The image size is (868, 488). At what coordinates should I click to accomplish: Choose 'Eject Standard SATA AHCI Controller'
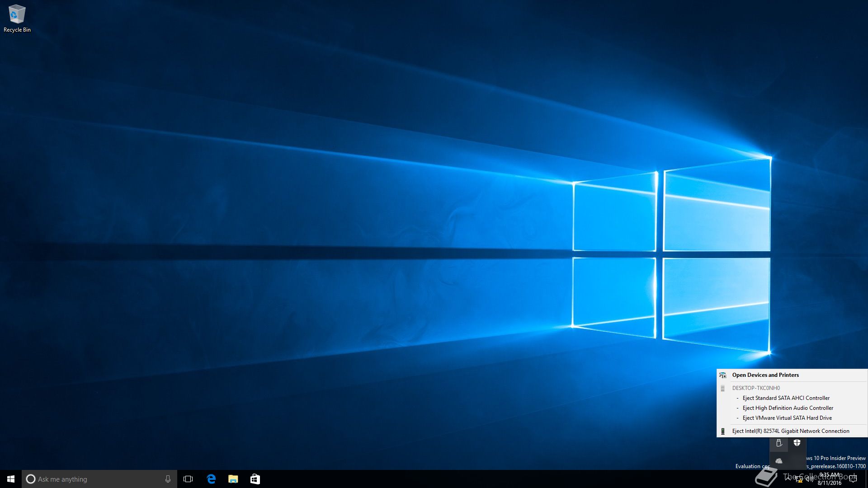coord(792,398)
